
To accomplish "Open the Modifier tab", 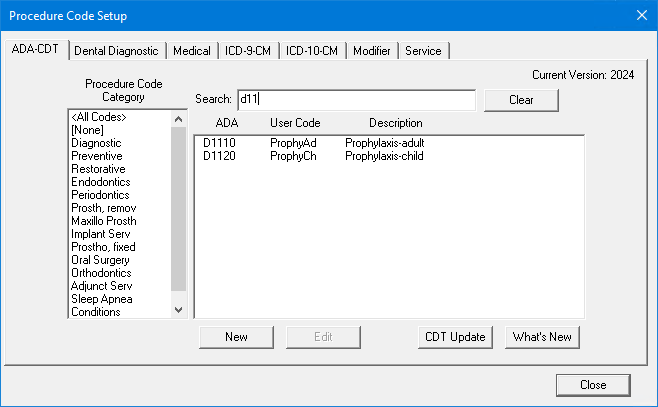I will 373,51.
